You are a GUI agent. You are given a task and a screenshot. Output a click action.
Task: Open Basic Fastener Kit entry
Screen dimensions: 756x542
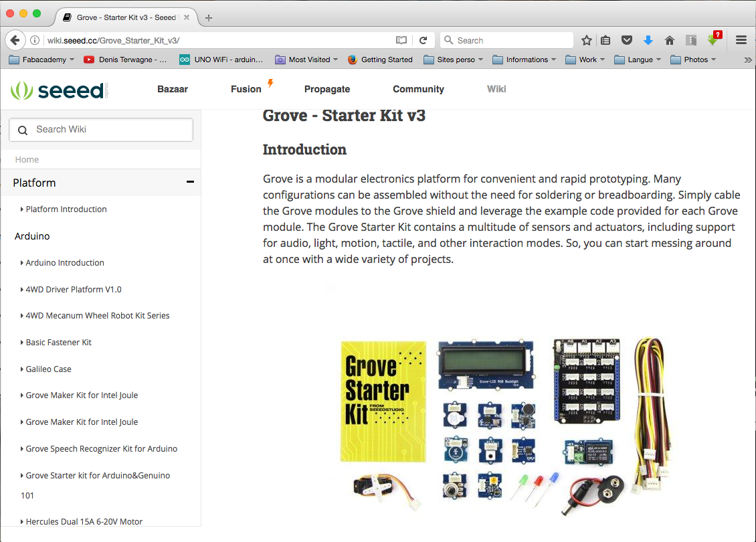[x=58, y=343]
